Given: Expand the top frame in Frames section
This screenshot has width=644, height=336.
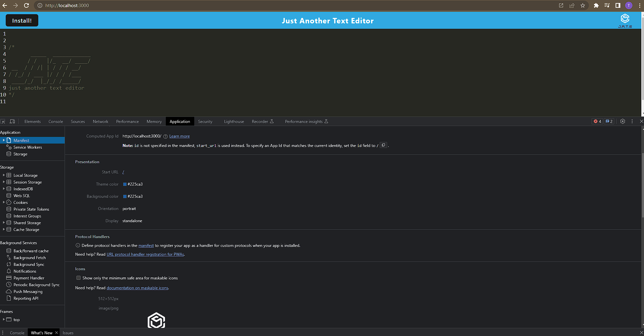Looking at the screenshot, I should click(3, 319).
